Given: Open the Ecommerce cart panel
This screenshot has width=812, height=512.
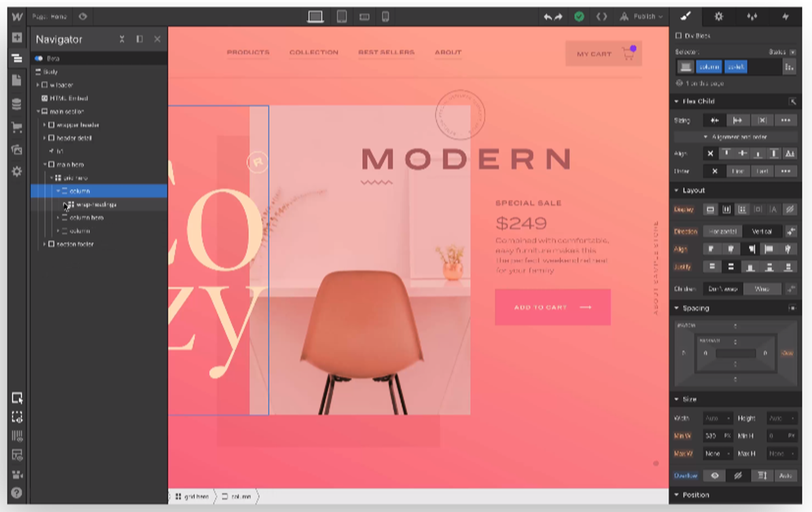Looking at the screenshot, I should pos(16,128).
